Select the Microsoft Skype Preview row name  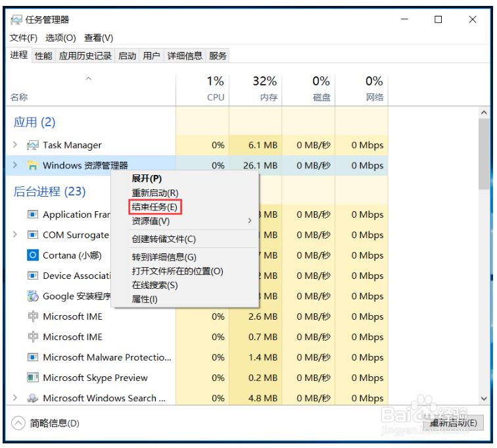point(95,378)
